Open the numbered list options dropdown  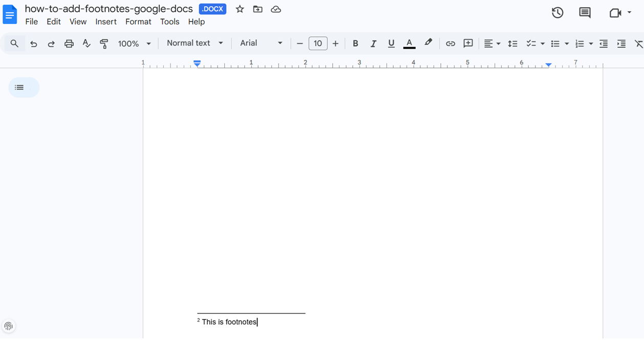[x=590, y=44]
